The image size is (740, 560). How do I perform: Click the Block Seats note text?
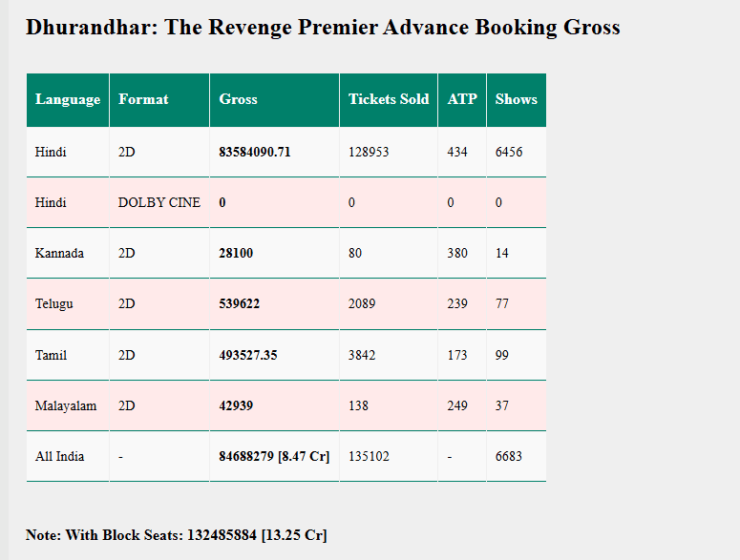click(176, 534)
